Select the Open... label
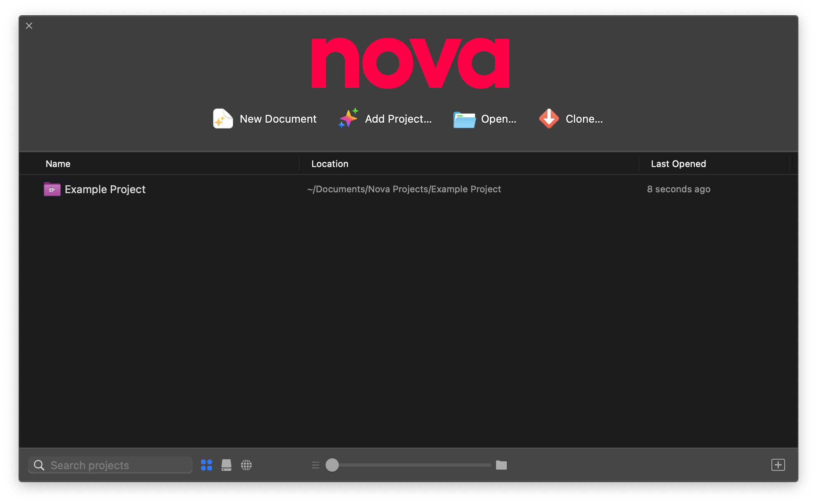Image resolution: width=817 pixels, height=504 pixels. pyautogui.click(x=498, y=119)
